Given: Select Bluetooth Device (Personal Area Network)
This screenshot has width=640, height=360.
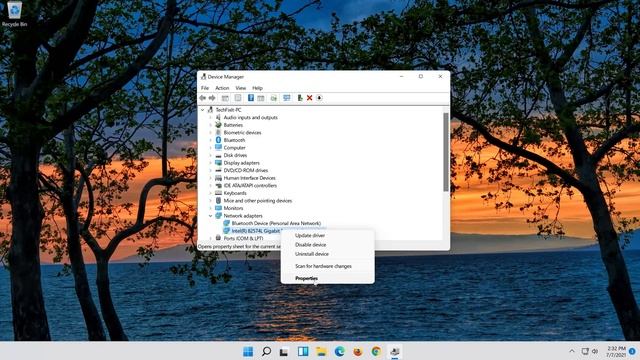Looking at the screenshot, I should pos(276,223).
